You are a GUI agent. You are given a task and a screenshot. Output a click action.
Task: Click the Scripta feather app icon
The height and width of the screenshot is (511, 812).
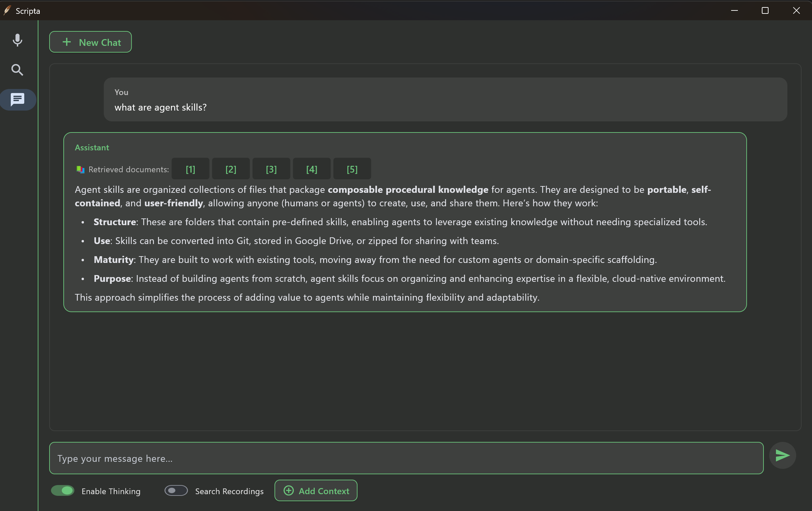[x=7, y=10]
